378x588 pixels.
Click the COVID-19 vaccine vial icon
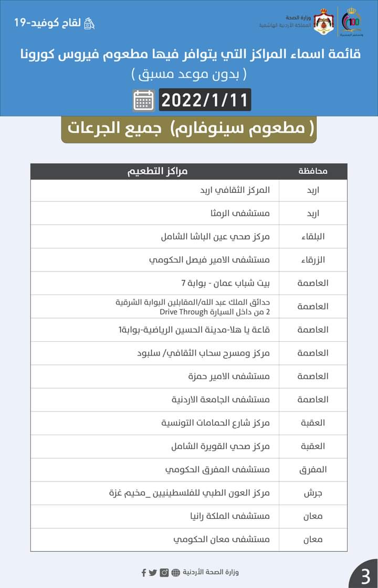coord(90,24)
